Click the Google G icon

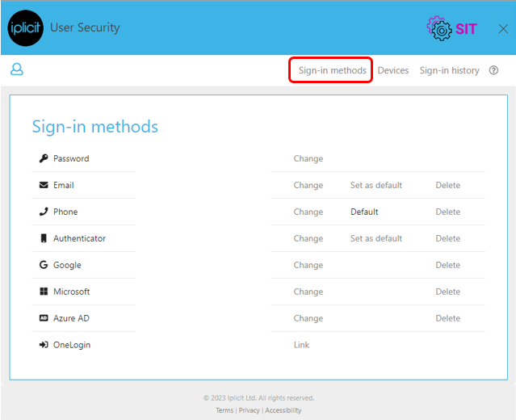click(x=44, y=265)
